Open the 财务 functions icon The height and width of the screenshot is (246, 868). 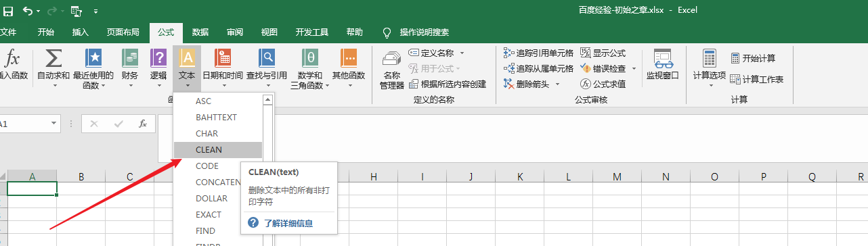tap(130, 58)
